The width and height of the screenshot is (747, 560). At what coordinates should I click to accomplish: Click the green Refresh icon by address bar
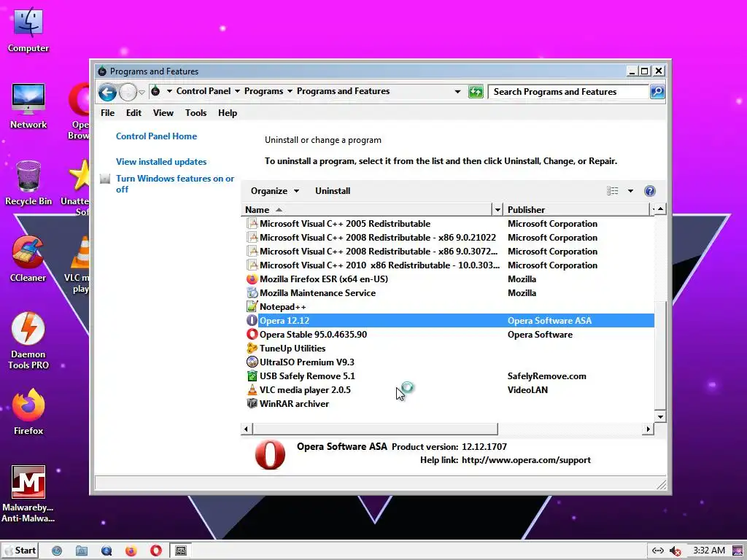point(476,92)
